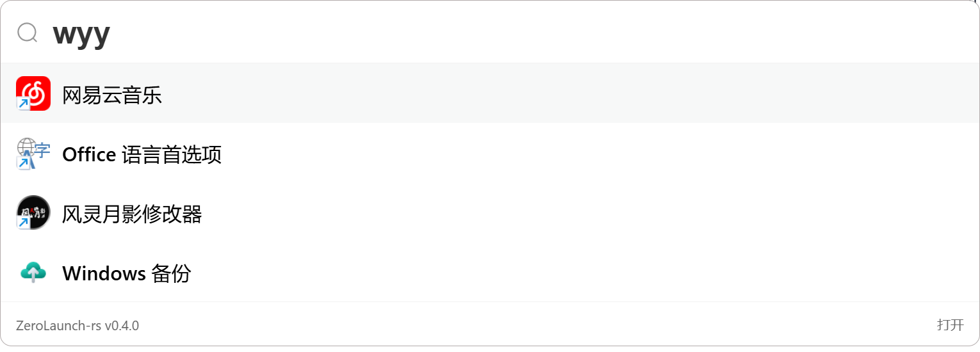Click shortcut arrow overlay on 风灵月影 icon
Viewport: 980px width, 352px height.
(23, 223)
